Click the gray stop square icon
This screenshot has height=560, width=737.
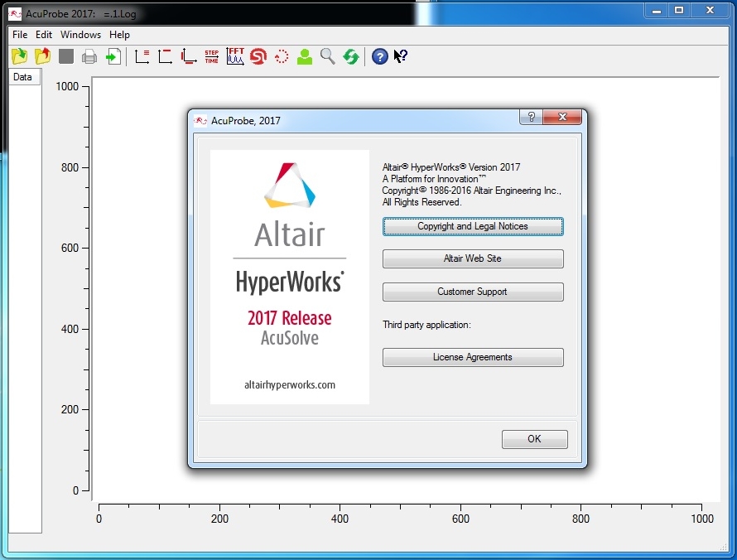tap(65, 57)
